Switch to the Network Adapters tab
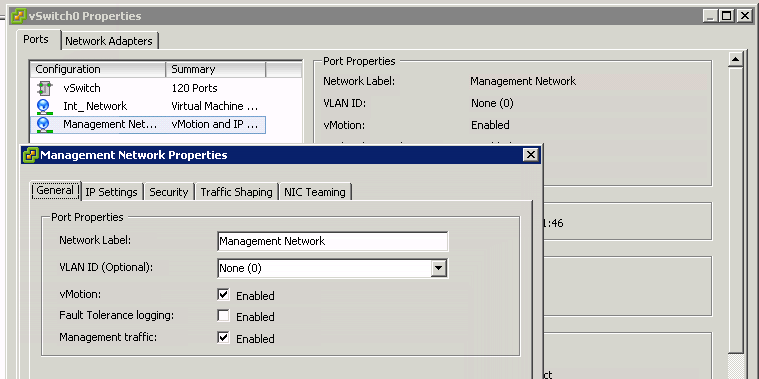Screen dimensions: 759x379 point(108,41)
